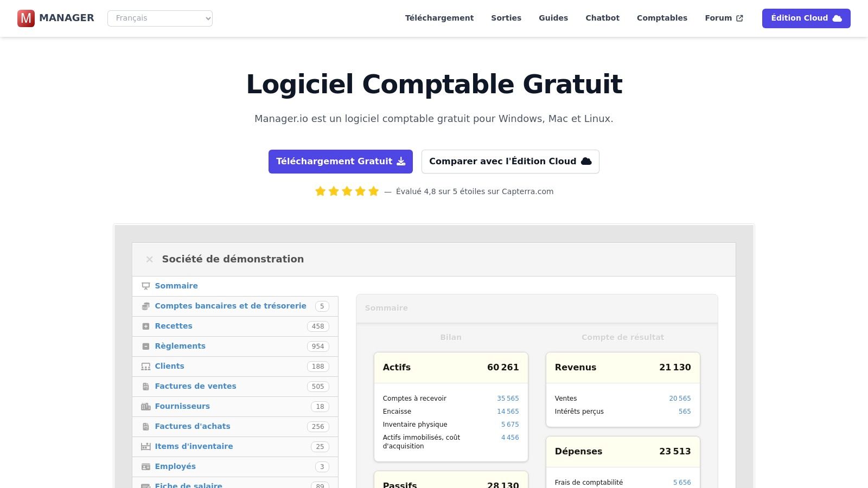Click the 954 count badge for Règlements
This screenshot has width=868, height=488.
click(x=318, y=346)
